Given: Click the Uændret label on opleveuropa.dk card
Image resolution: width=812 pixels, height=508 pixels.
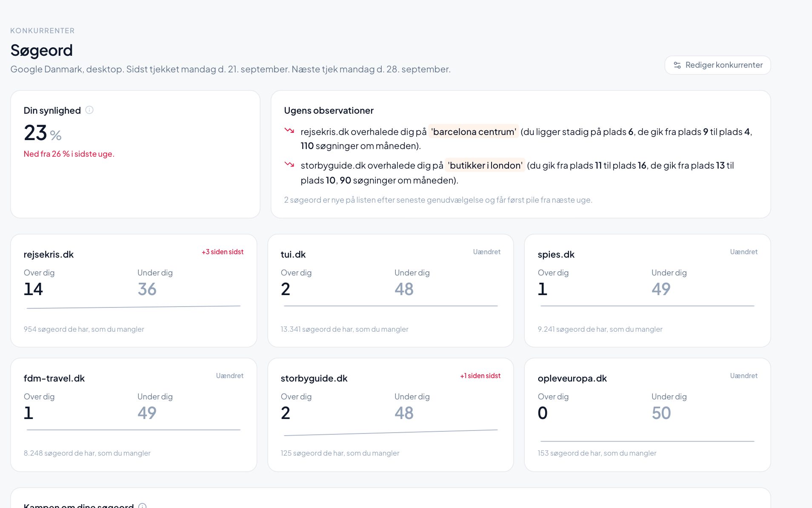Looking at the screenshot, I should point(744,376).
